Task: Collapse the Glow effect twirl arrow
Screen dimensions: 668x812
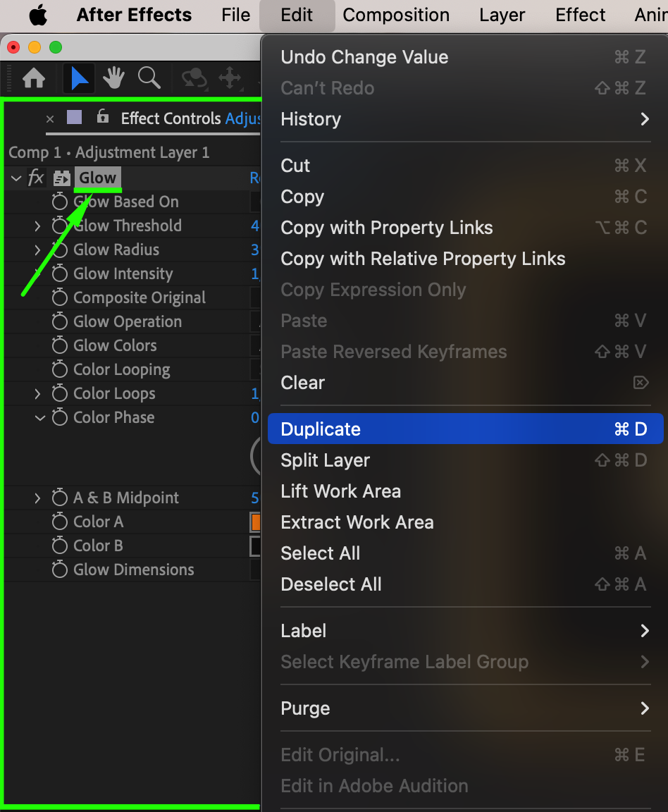Action: (16, 178)
